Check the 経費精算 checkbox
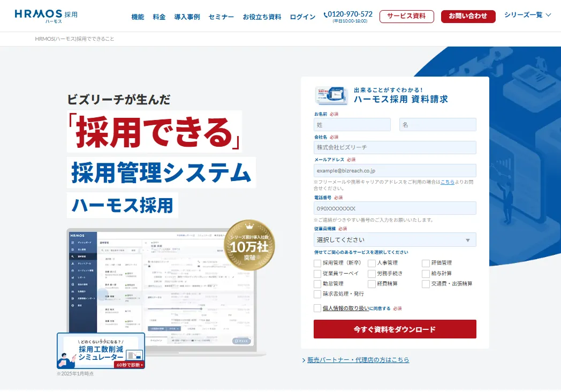 click(x=372, y=284)
